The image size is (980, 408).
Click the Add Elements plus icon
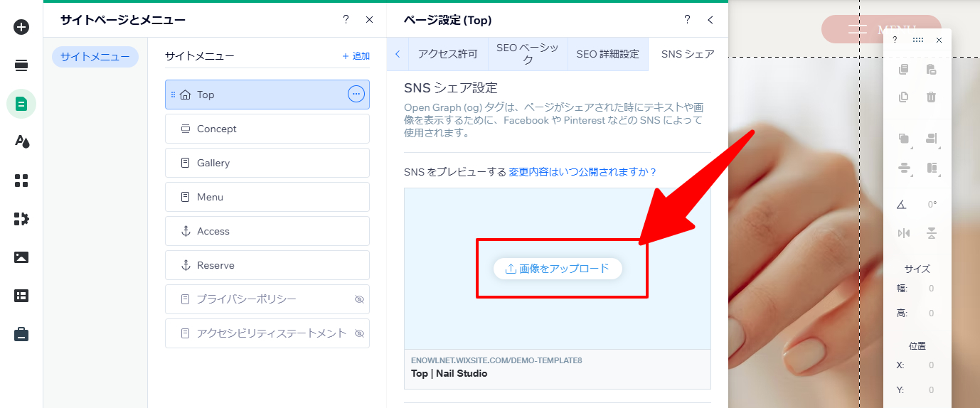21,27
